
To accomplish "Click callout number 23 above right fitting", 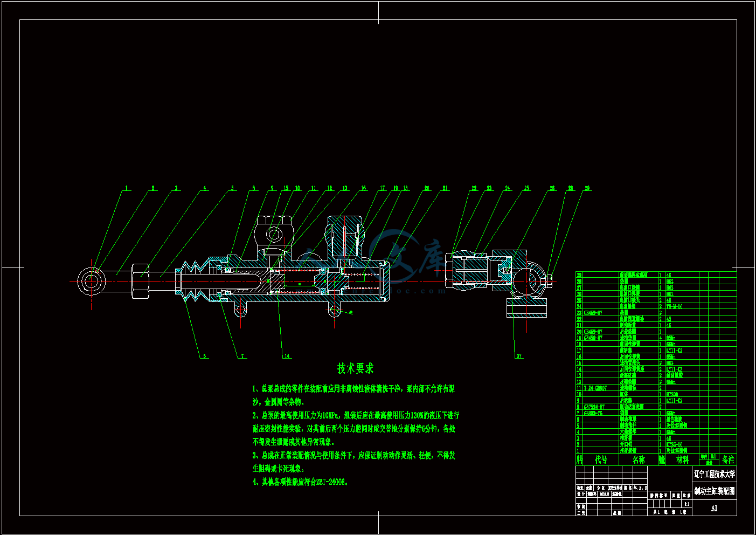I will pos(489,188).
